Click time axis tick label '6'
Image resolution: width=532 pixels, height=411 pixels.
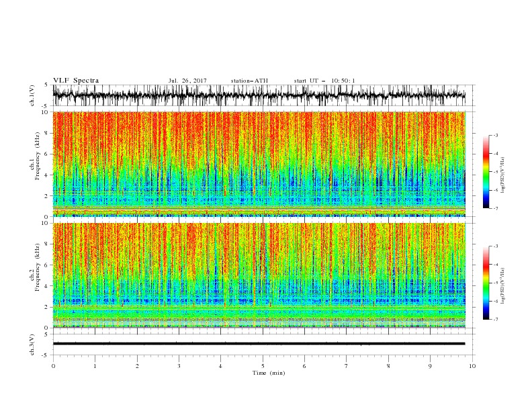click(304, 366)
